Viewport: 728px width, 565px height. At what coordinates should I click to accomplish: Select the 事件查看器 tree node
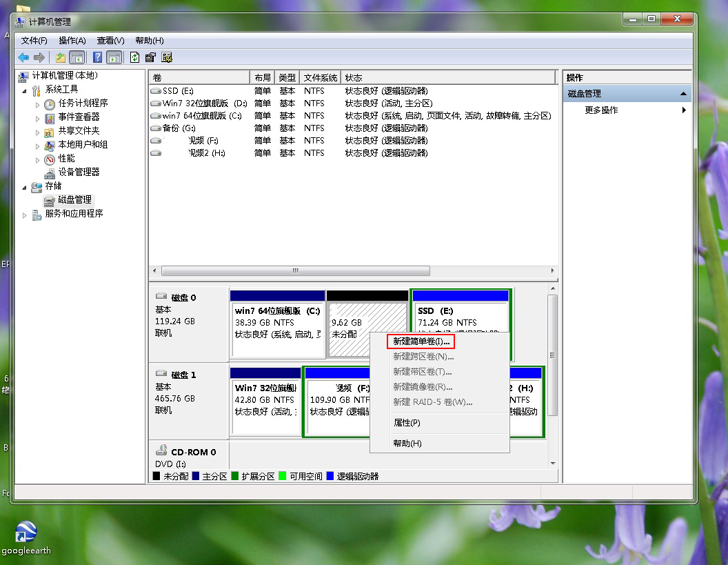point(78,117)
